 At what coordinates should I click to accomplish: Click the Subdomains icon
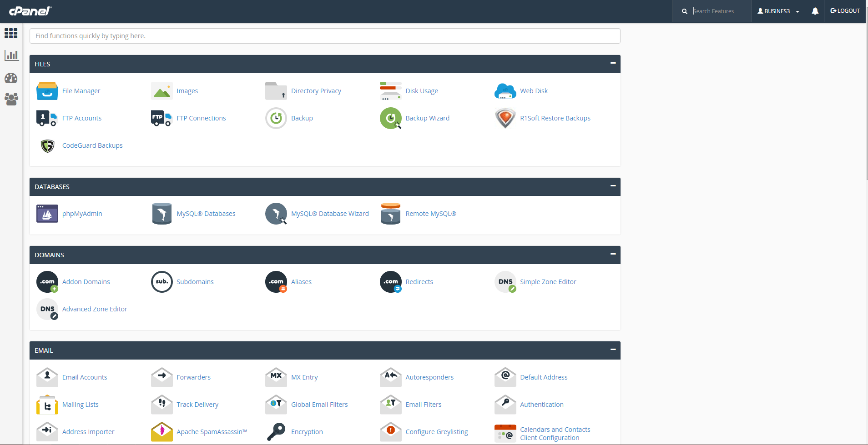[x=162, y=282]
